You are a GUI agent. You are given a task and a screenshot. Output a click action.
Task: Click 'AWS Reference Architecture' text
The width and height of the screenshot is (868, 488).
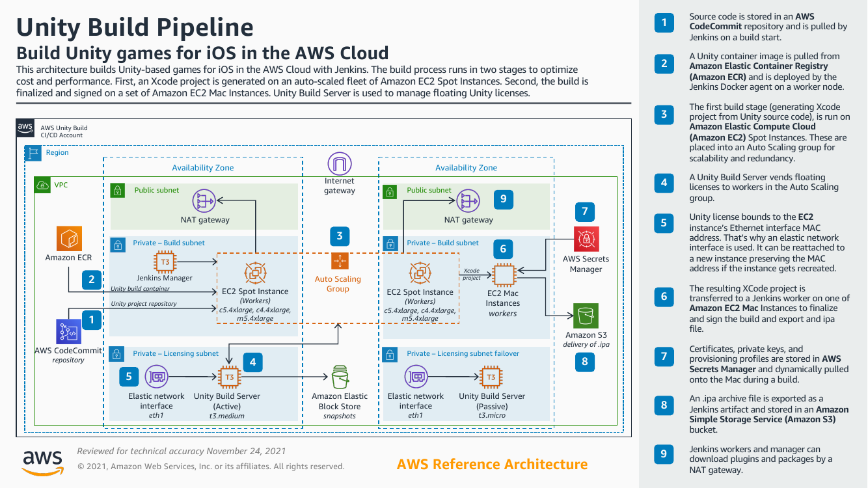(492, 464)
